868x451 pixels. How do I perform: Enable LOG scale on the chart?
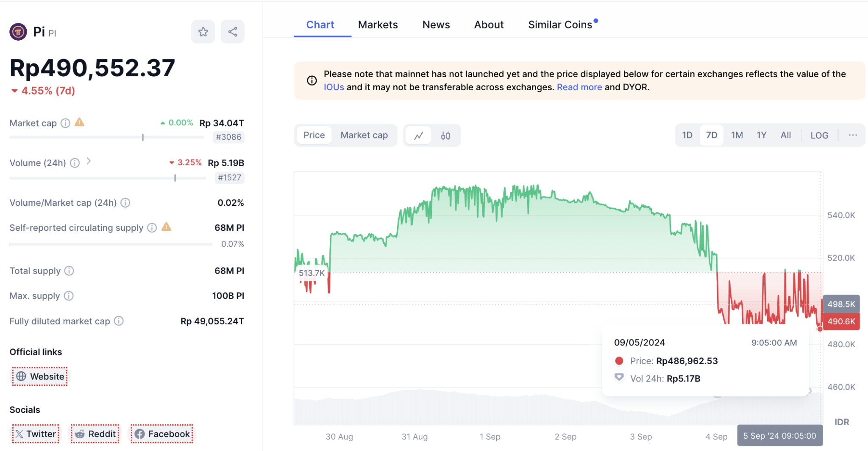pyautogui.click(x=820, y=135)
